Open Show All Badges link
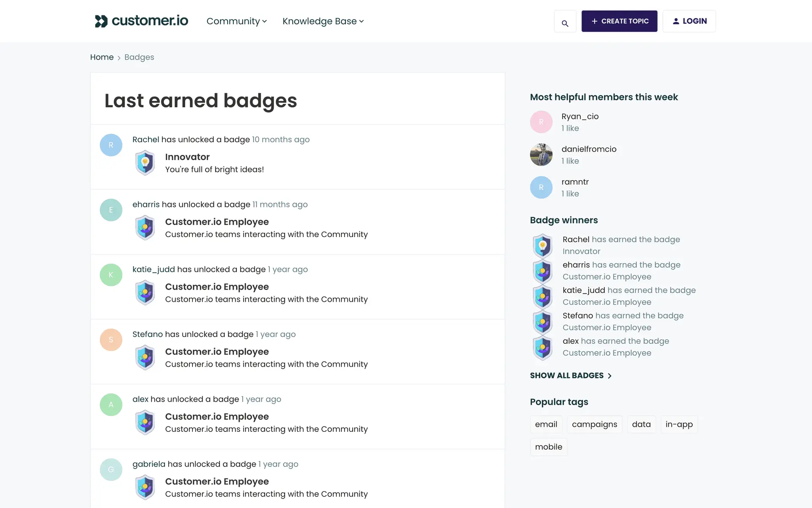Screen dimensions: 812x508 (570, 375)
